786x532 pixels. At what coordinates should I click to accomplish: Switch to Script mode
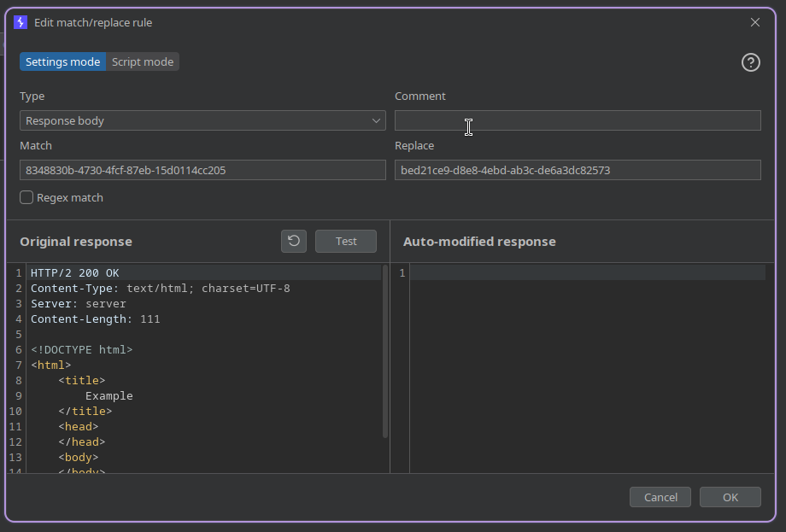143,62
